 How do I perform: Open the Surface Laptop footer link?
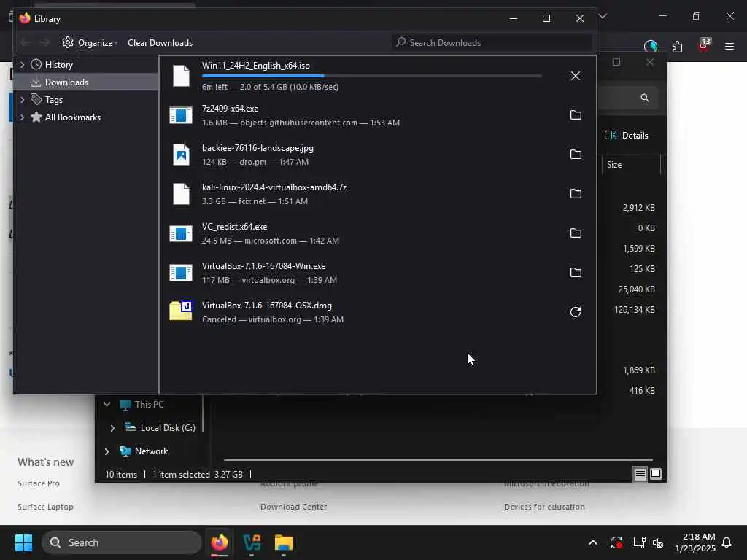pyautogui.click(x=45, y=507)
